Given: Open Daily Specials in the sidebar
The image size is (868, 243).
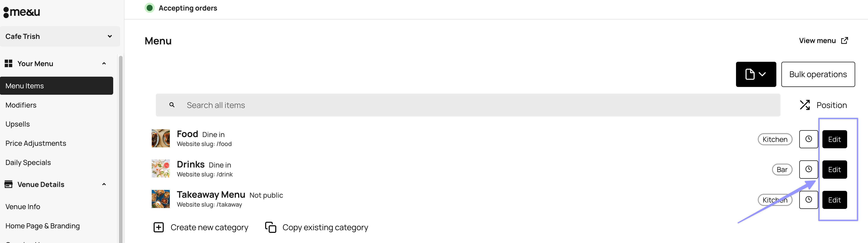Looking at the screenshot, I should (28, 162).
